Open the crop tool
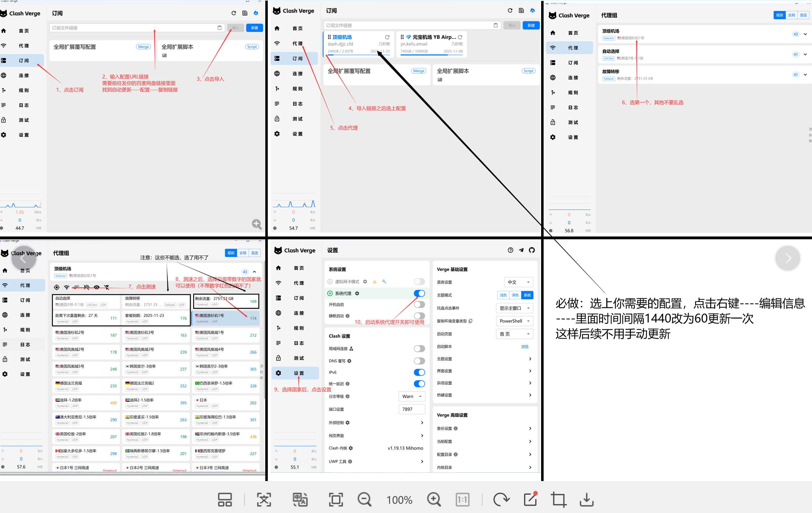The width and height of the screenshot is (812, 513). pos(559,500)
